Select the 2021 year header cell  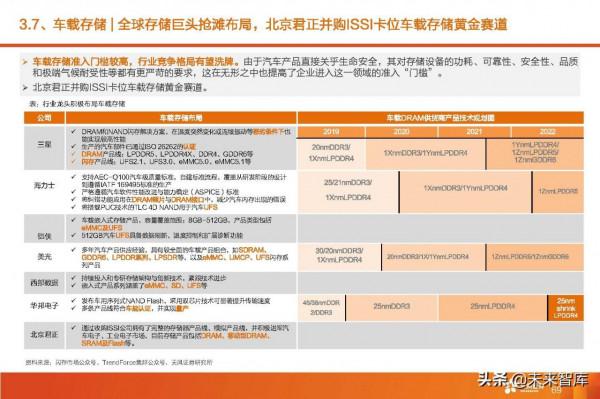pyautogui.click(x=474, y=132)
